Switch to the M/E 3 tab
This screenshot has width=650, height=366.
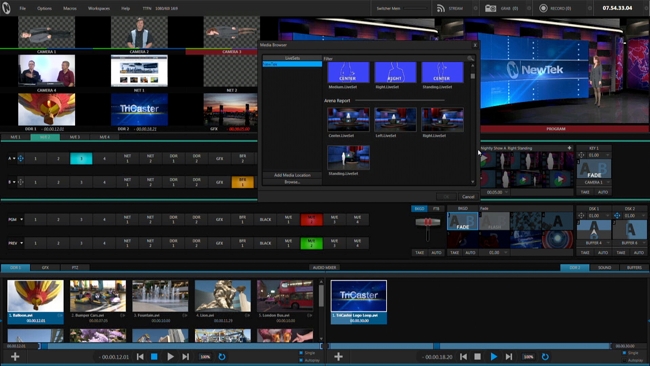pos(75,137)
